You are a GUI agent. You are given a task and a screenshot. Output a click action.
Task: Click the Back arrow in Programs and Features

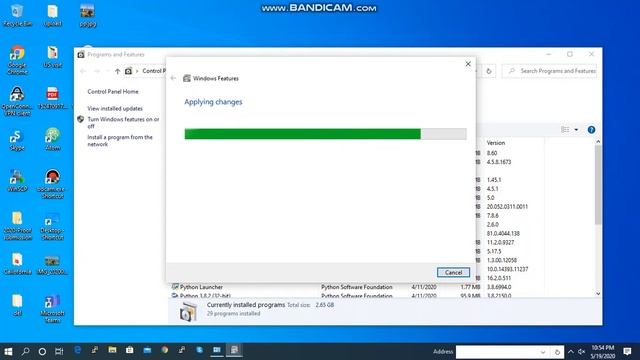[83, 71]
